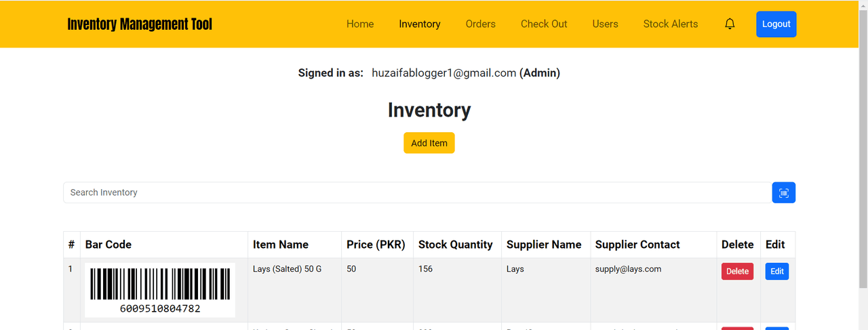The width and height of the screenshot is (868, 330).
Task: Navigate to Check Out
Action: [544, 24]
